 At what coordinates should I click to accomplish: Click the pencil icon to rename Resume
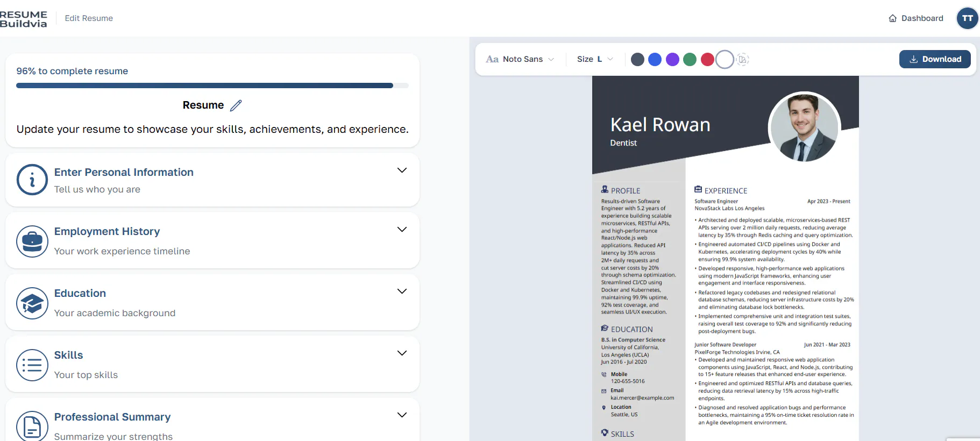[236, 105]
